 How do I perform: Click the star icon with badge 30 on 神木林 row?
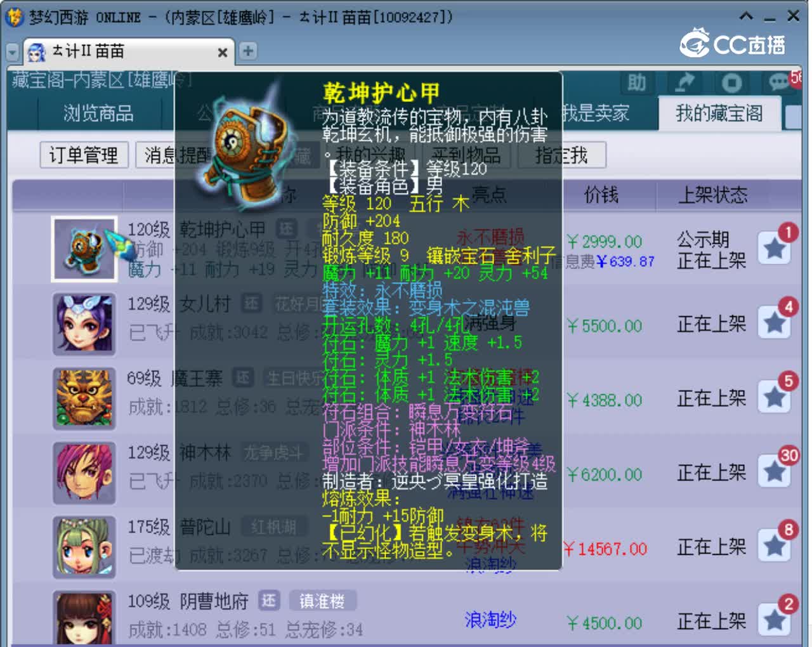click(774, 473)
